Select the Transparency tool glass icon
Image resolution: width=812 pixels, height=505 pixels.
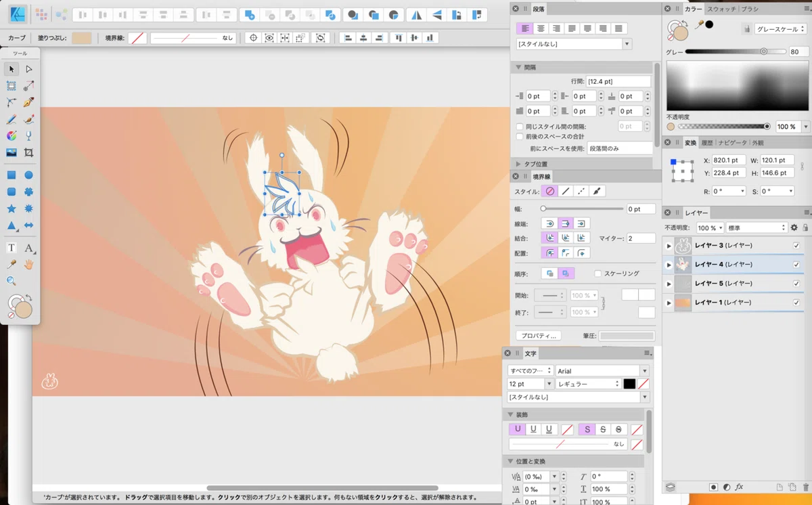[x=29, y=136]
